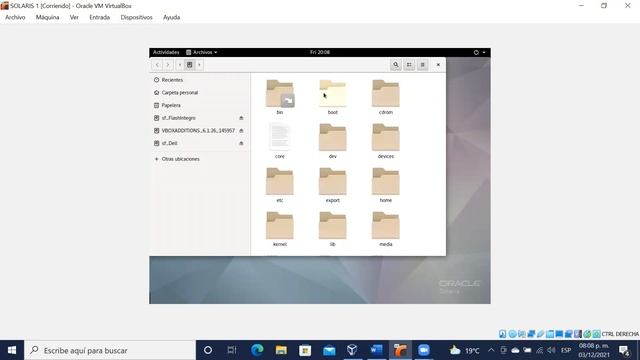The height and width of the screenshot is (360, 640).
Task: Click Actividades in the top bar
Action: click(166, 52)
